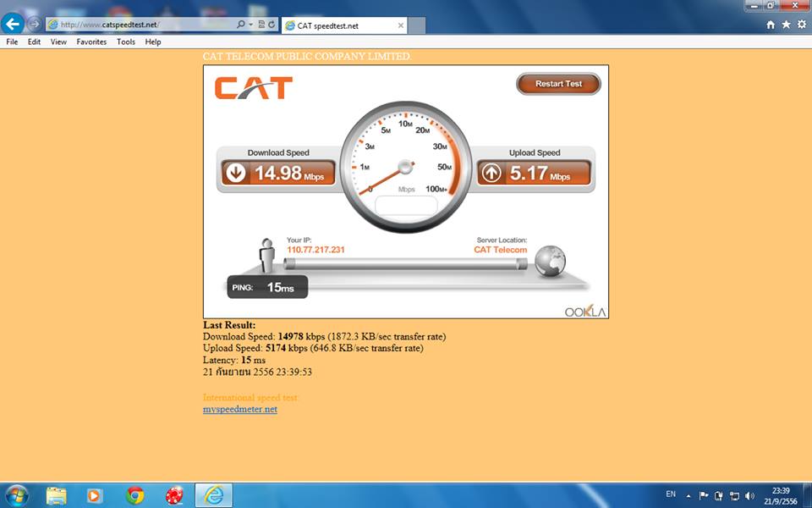Click the OOKLA logo

[585, 311]
